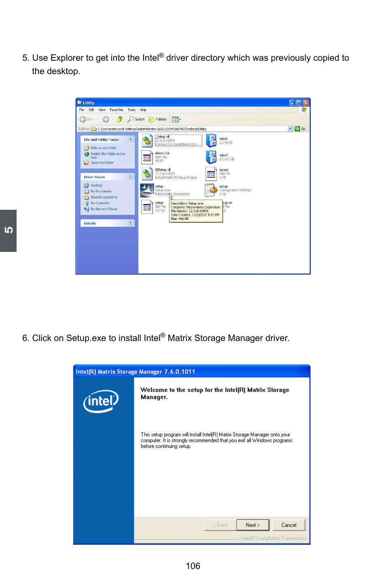Screen dimensions: 386x588
Task: Click the Back arrow in Utility window
Action: pyautogui.click(x=83, y=119)
